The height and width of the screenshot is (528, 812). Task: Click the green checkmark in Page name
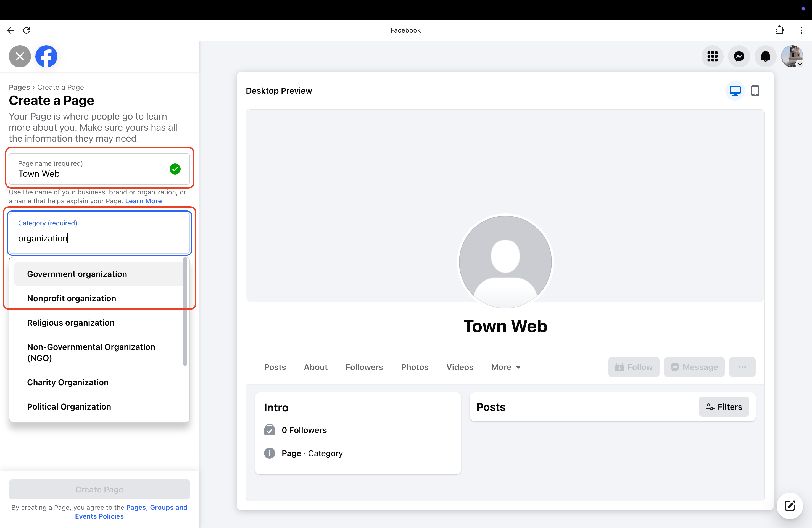pos(175,169)
